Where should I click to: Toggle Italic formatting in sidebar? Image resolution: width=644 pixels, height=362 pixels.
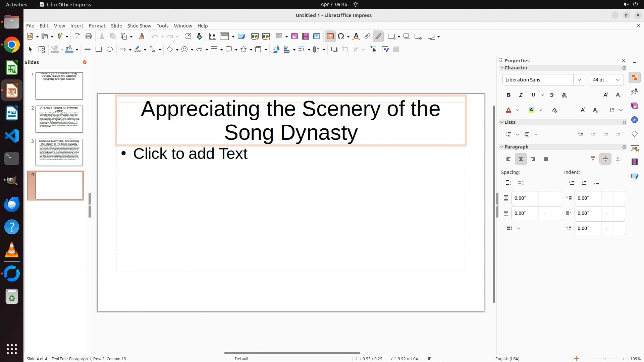[521, 95]
